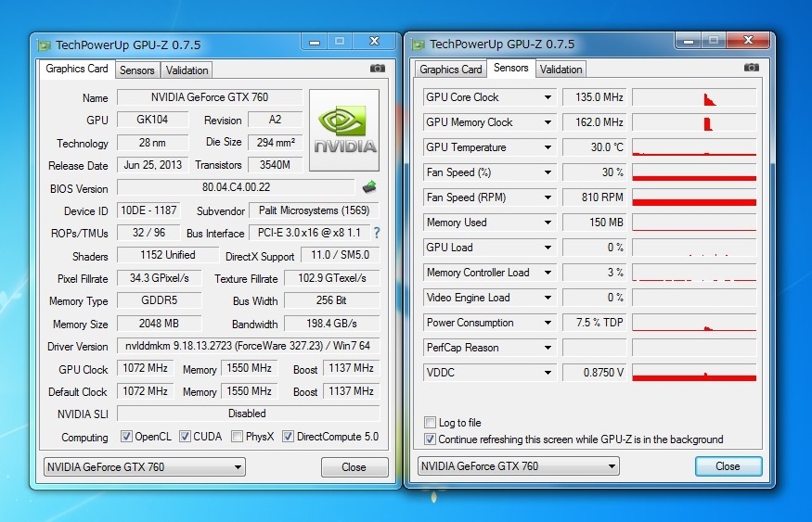Click the BIOS Version field 80.04.C4.00.22
Viewport: 812px width, 522px height.
236,187
